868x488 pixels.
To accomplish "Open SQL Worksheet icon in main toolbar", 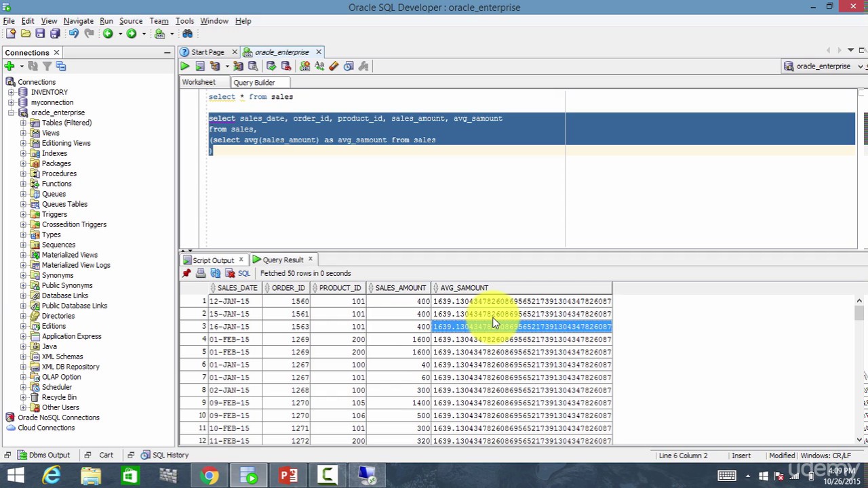I will (x=160, y=33).
